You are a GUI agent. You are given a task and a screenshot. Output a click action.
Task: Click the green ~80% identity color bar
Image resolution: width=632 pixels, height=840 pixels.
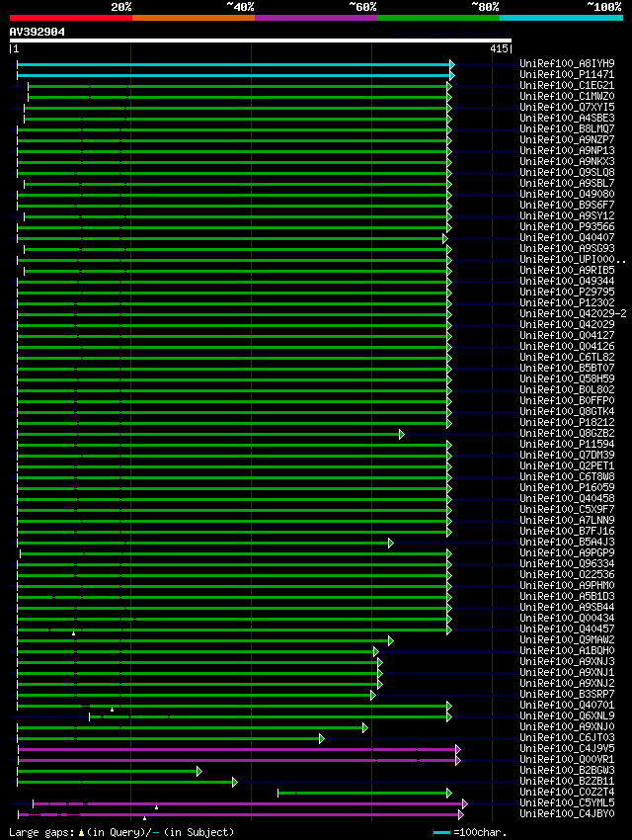click(x=438, y=18)
